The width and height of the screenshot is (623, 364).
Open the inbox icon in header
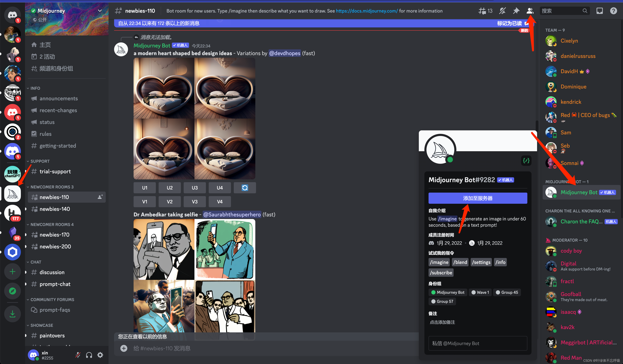point(600,11)
